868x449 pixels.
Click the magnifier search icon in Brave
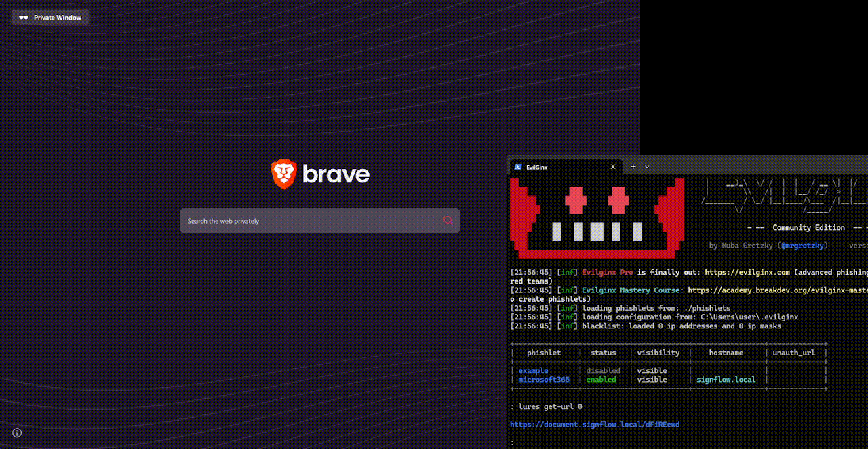coord(448,220)
